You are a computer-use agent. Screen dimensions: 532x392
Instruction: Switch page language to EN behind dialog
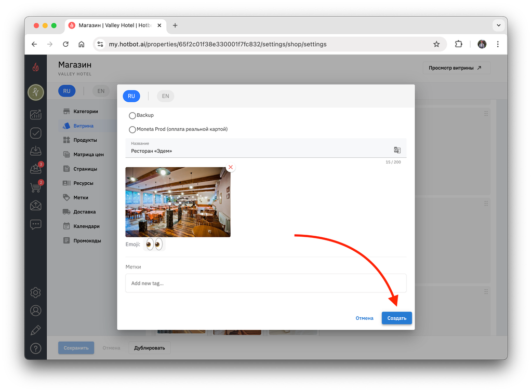point(101,91)
